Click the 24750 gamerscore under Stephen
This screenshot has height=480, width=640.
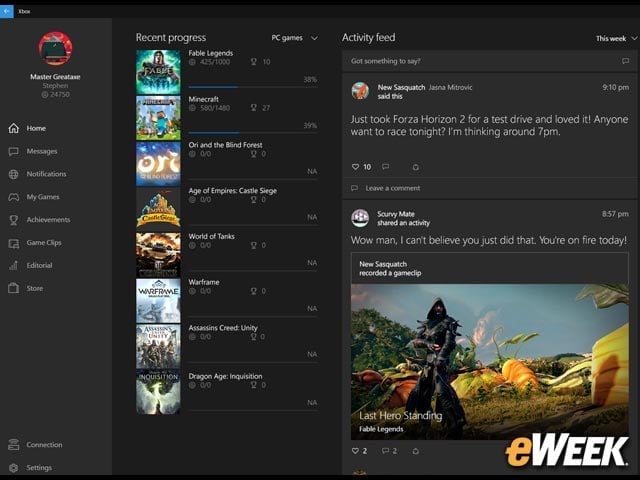point(56,95)
